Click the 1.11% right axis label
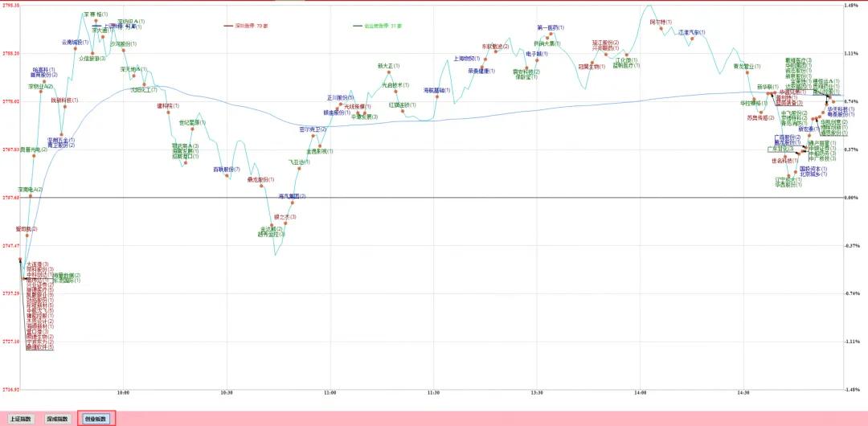This screenshot has height=426, width=868. click(852, 54)
